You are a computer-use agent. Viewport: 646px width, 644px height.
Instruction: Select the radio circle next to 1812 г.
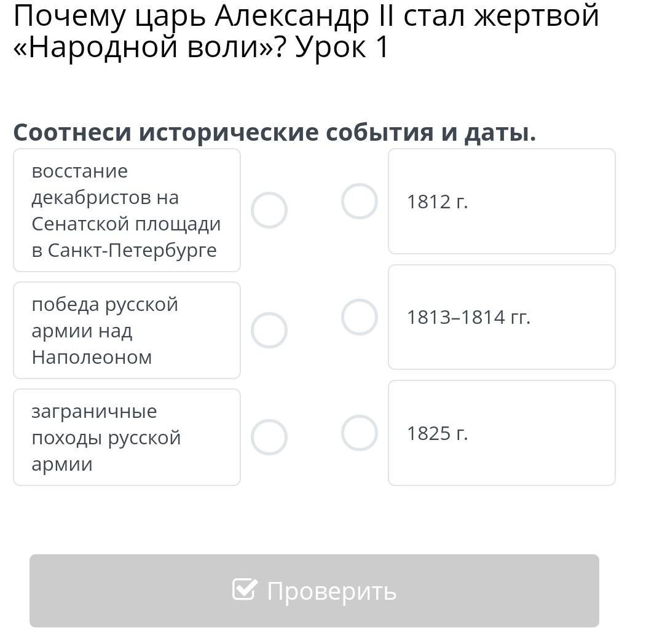(359, 202)
